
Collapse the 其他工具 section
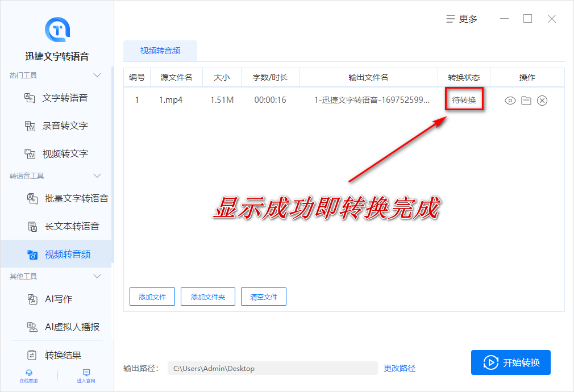(x=97, y=276)
